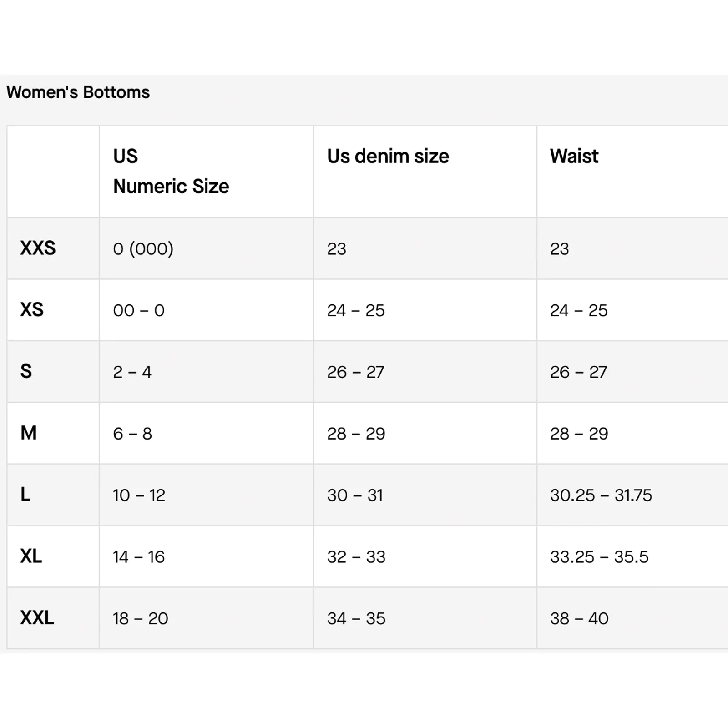Image resolution: width=728 pixels, height=728 pixels.
Task: Click the XXL row label
Action: (37, 617)
